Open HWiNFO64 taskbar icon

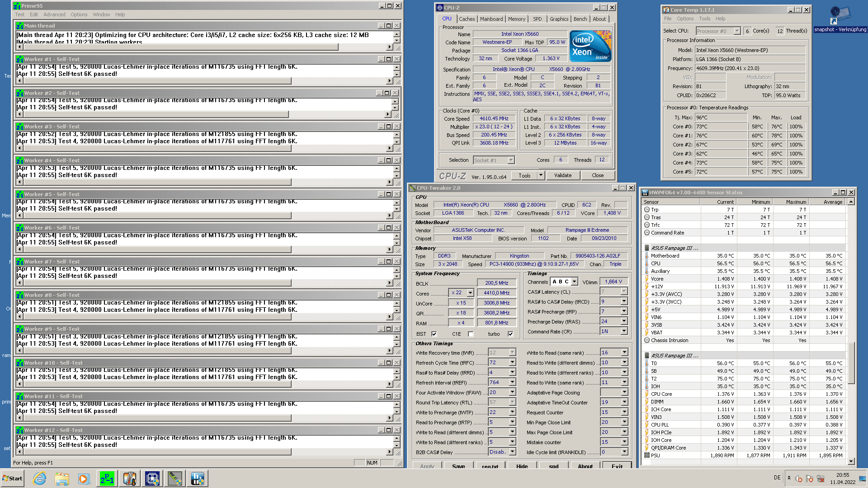pos(198,479)
